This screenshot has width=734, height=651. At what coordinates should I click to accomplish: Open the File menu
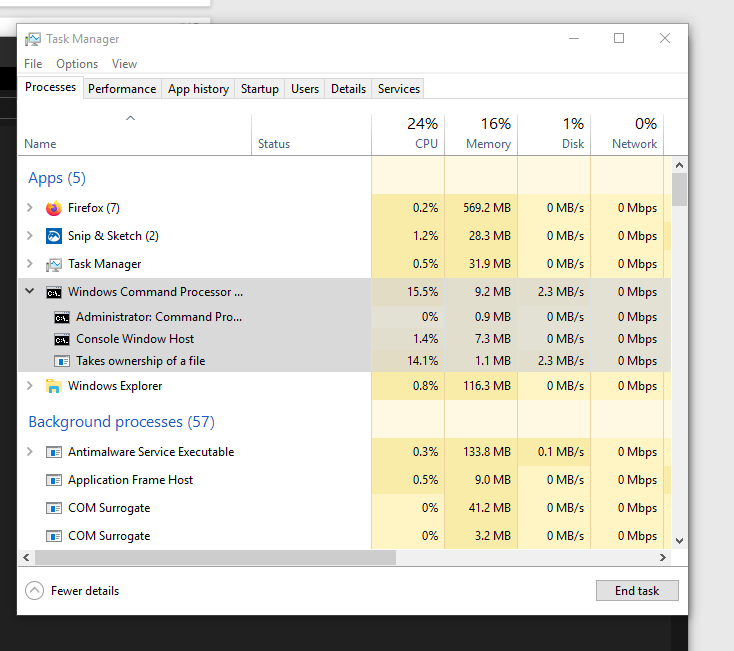33,64
